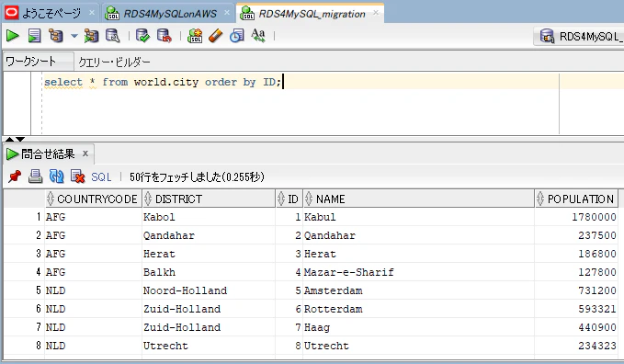
Task: Select the Balkh district cell
Action: [209, 272]
